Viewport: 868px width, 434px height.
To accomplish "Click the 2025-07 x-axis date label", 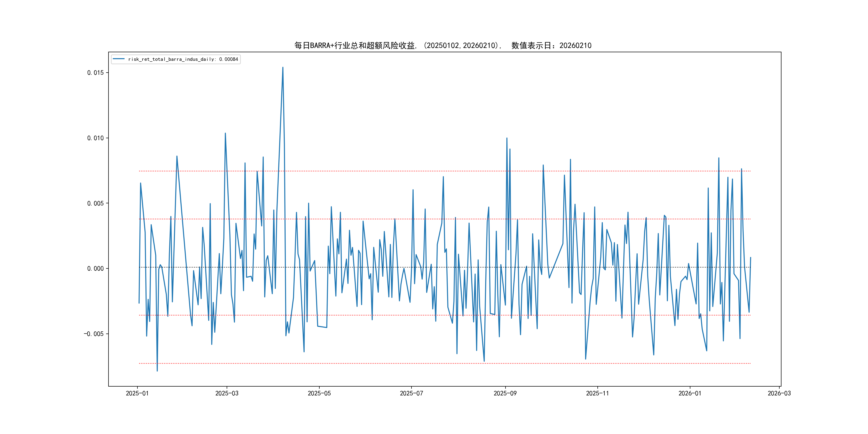I will point(411,393).
